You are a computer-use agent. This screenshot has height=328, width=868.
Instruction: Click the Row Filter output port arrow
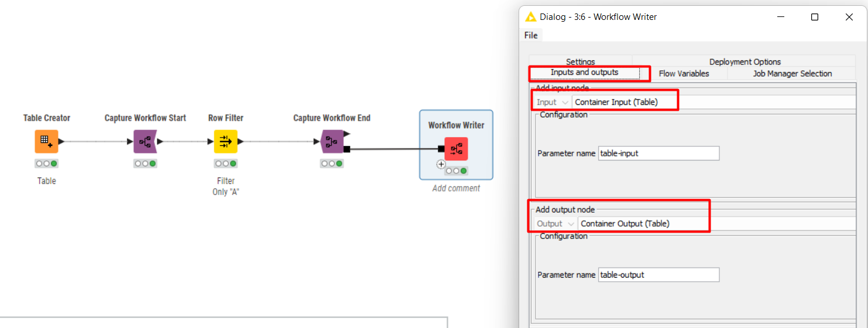[241, 141]
